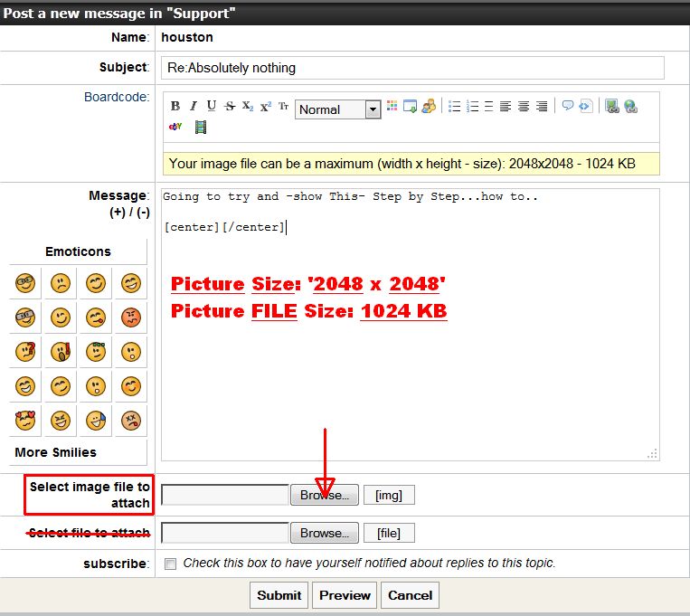The height and width of the screenshot is (616, 690).
Task: Apply italic formatting button
Action: 193,106
